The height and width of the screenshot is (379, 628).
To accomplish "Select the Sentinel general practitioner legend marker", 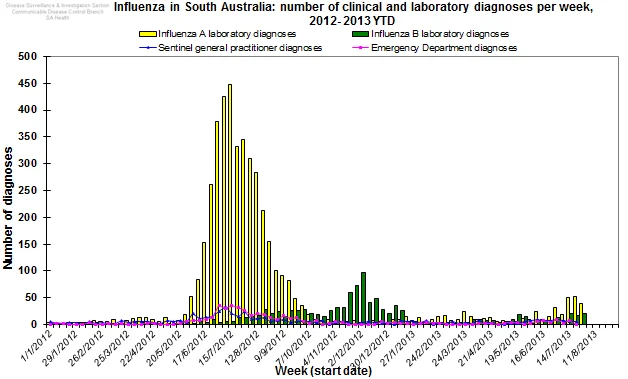I will (148, 48).
